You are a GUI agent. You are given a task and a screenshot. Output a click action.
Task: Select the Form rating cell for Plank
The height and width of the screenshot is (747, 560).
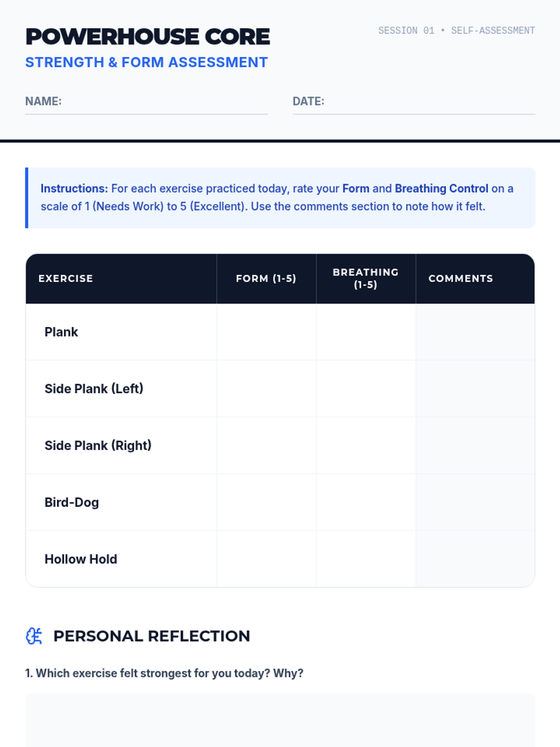point(266,332)
